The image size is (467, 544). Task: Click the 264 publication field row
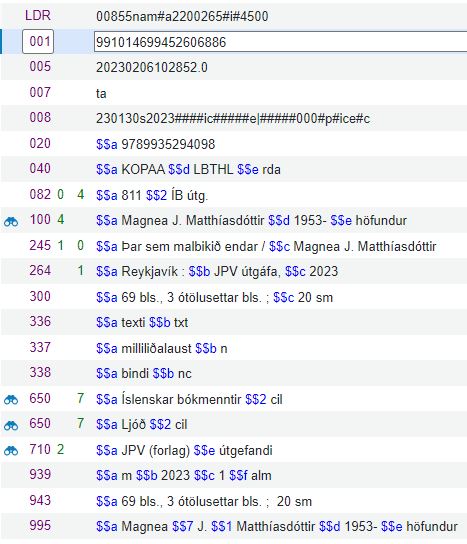[x=234, y=271]
